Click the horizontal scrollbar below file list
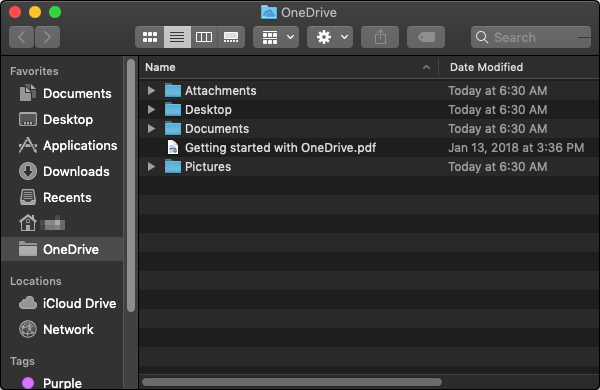Screen dimensions: 600x390 pyautogui.click(x=292, y=382)
